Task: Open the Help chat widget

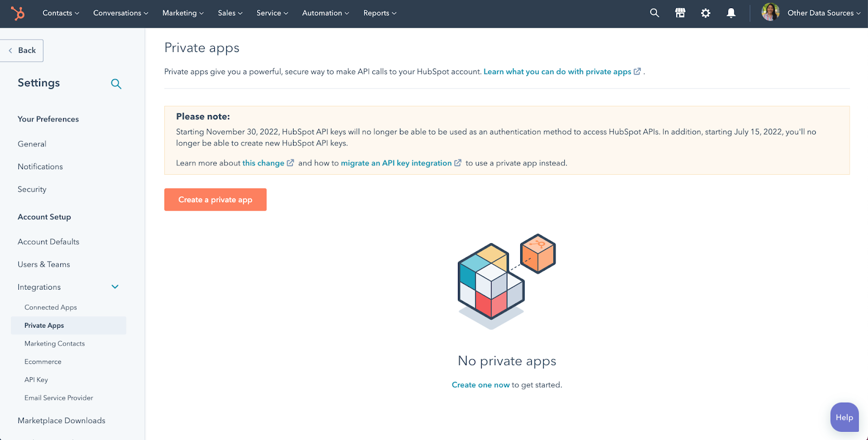Action: click(x=844, y=417)
